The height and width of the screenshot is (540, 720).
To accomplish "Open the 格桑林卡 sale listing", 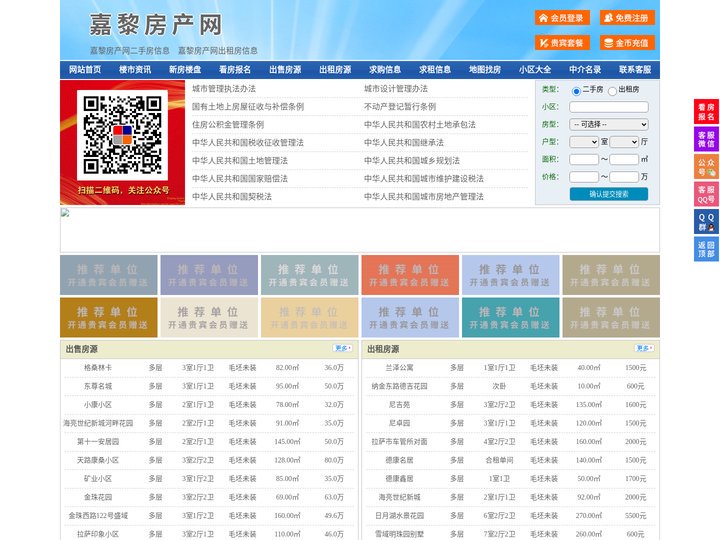I will coord(98,368).
